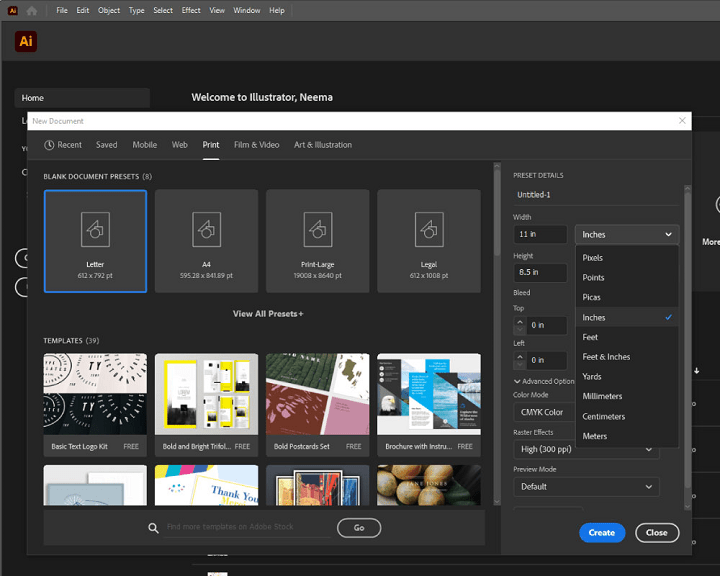Choose Feet & Inches from units list
Screen dimensions: 720x576
click(x=627, y=357)
